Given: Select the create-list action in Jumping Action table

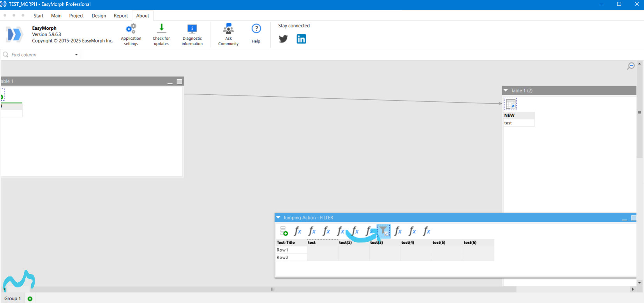Looking at the screenshot, I should tap(284, 231).
